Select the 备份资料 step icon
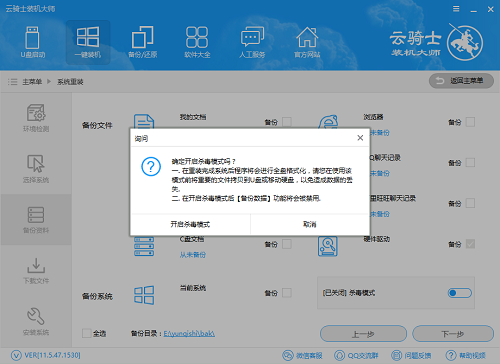Screen dimensions: 500x364 36,215
